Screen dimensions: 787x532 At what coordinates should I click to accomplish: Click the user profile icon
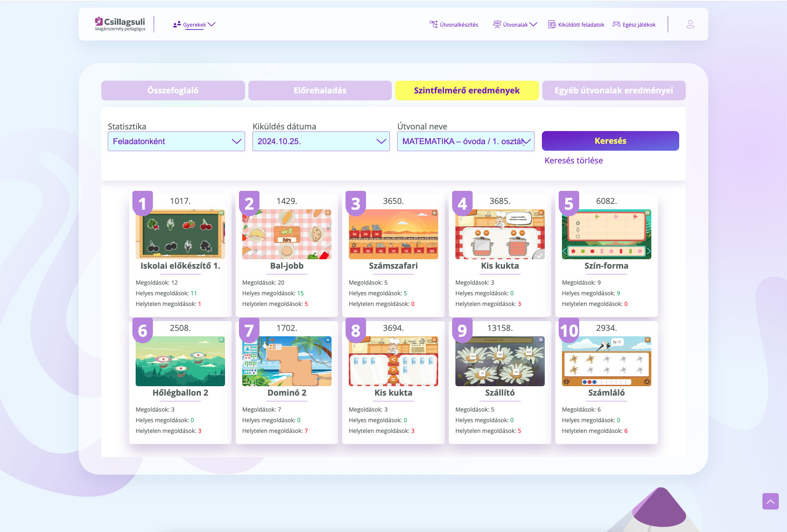pos(690,25)
